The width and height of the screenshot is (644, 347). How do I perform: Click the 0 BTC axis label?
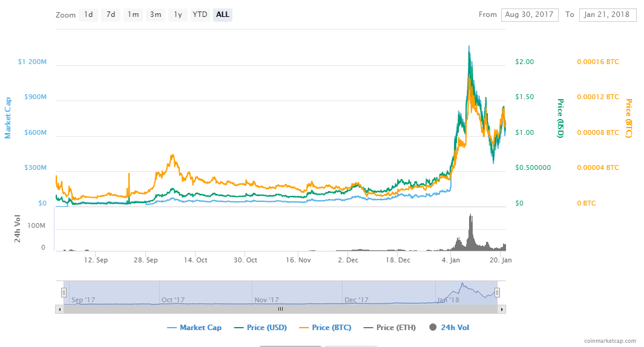(586, 204)
